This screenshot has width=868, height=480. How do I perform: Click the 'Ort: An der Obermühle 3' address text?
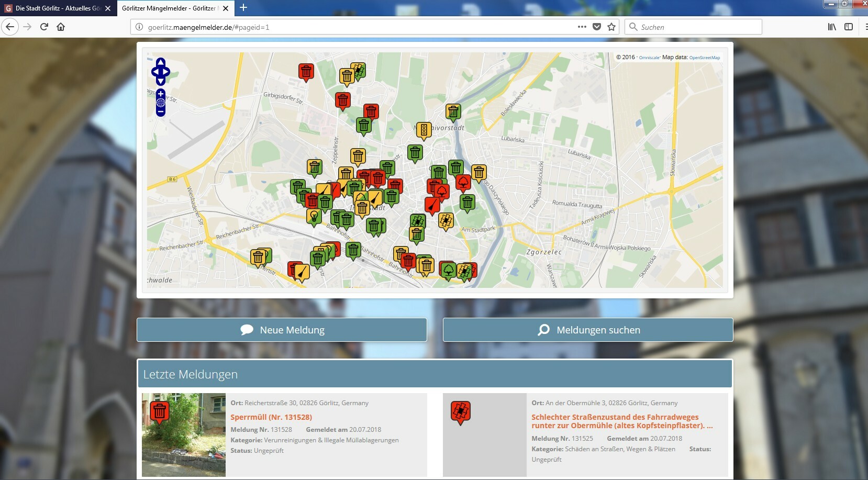605,403
